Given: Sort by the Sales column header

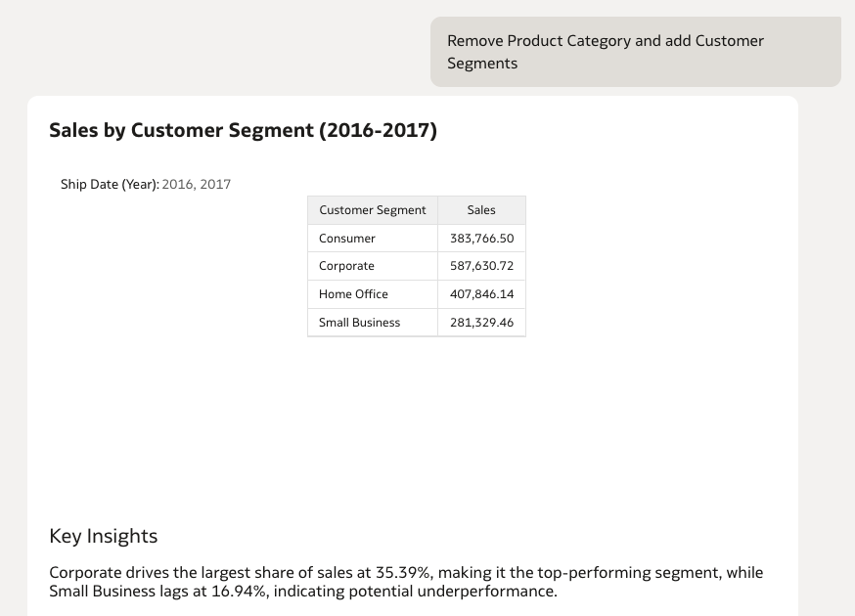Looking at the screenshot, I should tap(481, 210).
